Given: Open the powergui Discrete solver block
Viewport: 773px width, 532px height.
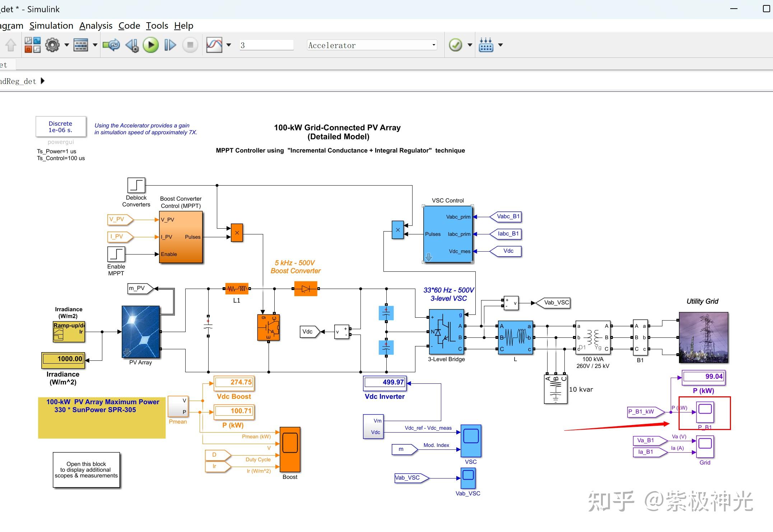Looking at the screenshot, I should [x=61, y=127].
